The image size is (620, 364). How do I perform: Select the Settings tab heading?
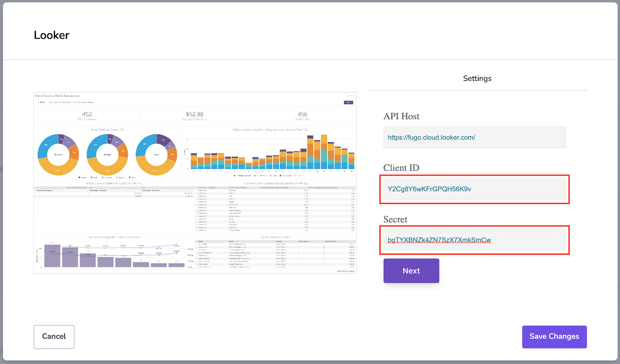(x=477, y=78)
